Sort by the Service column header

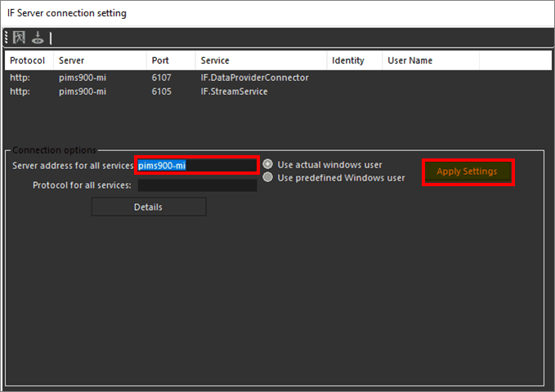pyautogui.click(x=261, y=60)
